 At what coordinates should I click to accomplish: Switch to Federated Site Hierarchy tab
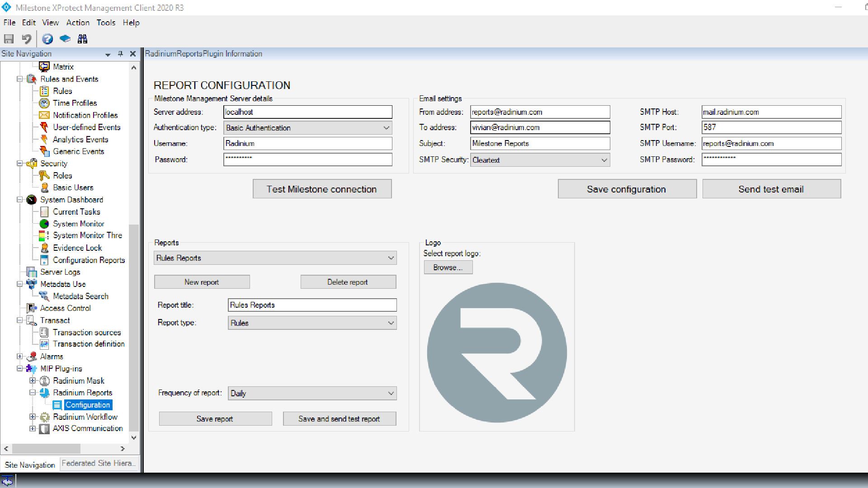coord(99,464)
